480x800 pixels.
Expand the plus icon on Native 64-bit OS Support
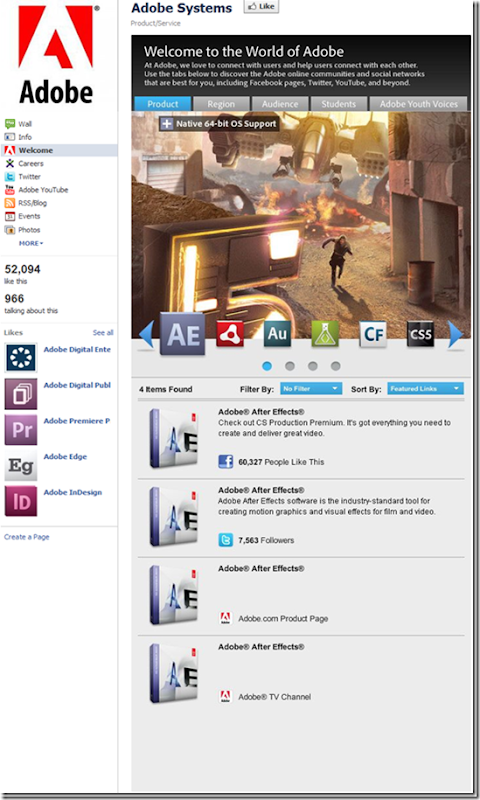(x=167, y=123)
